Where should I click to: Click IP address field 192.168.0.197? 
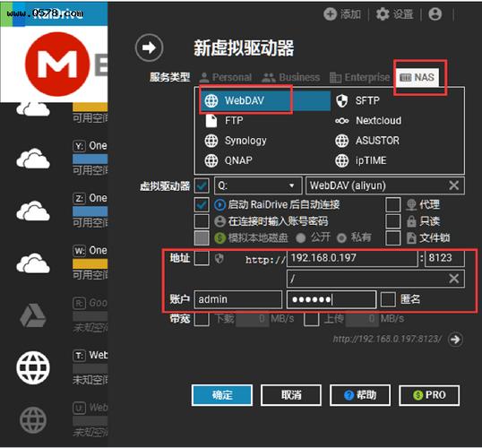point(352,258)
